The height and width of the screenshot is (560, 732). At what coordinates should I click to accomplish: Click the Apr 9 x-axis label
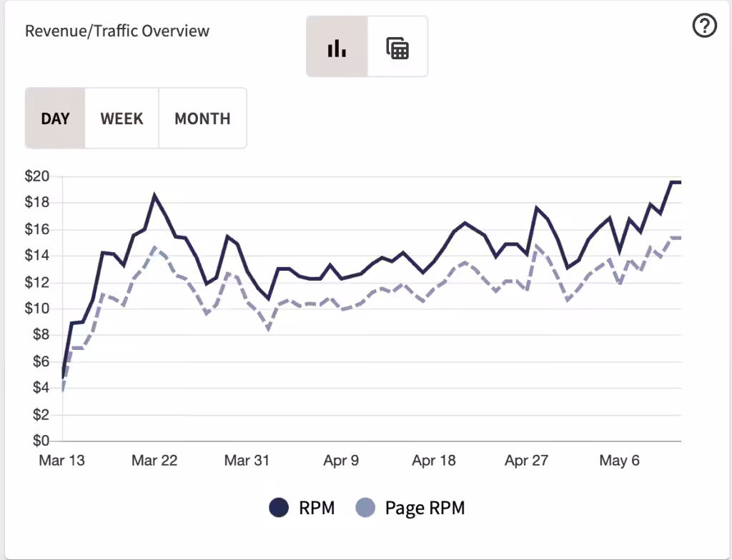pos(341,461)
